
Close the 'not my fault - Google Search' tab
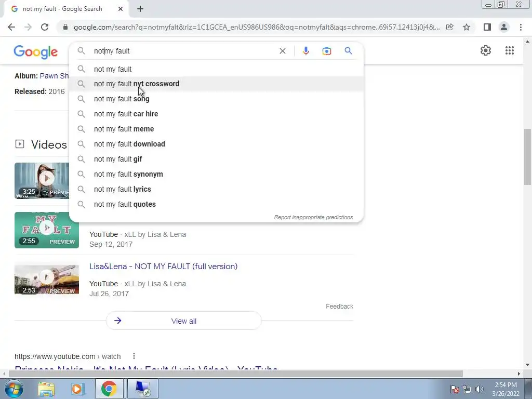coord(121,9)
